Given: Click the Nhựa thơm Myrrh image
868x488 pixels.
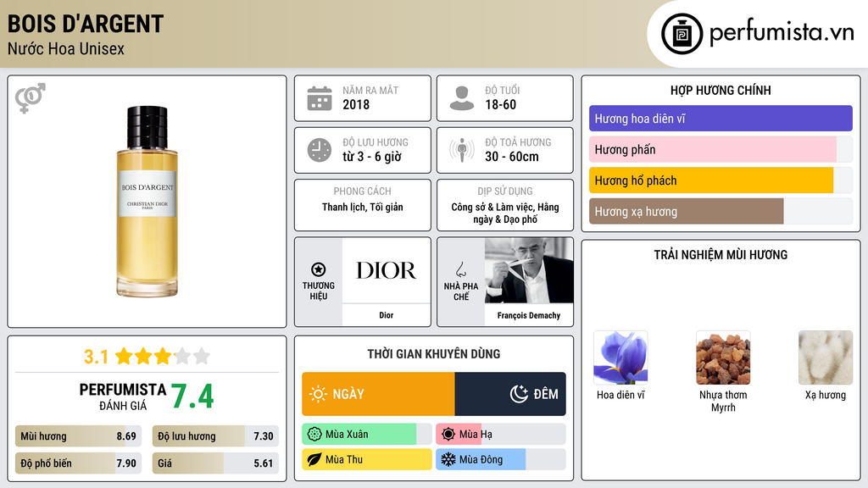Looking at the screenshot, I should click(723, 358).
